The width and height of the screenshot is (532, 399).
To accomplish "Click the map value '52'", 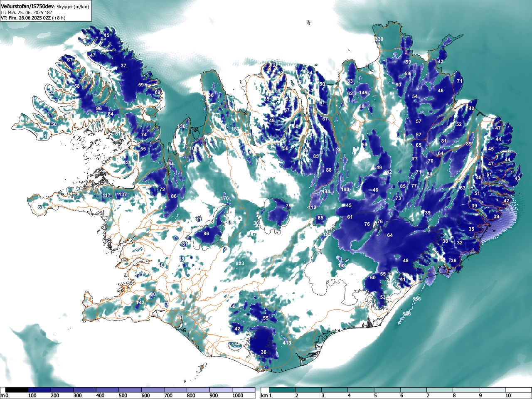I will click(459, 124).
